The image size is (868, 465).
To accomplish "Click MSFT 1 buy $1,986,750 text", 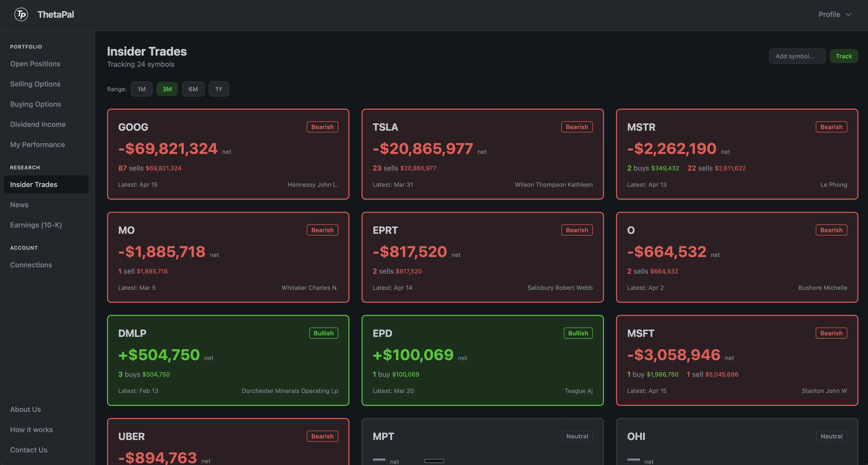I will pos(653,375).
